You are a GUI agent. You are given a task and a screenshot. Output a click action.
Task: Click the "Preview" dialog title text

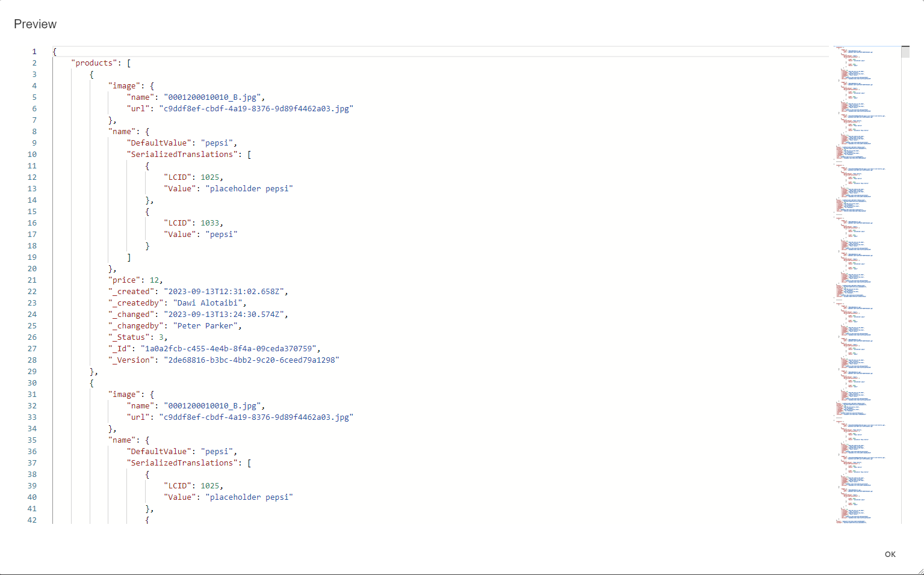(x=35, y=24)
